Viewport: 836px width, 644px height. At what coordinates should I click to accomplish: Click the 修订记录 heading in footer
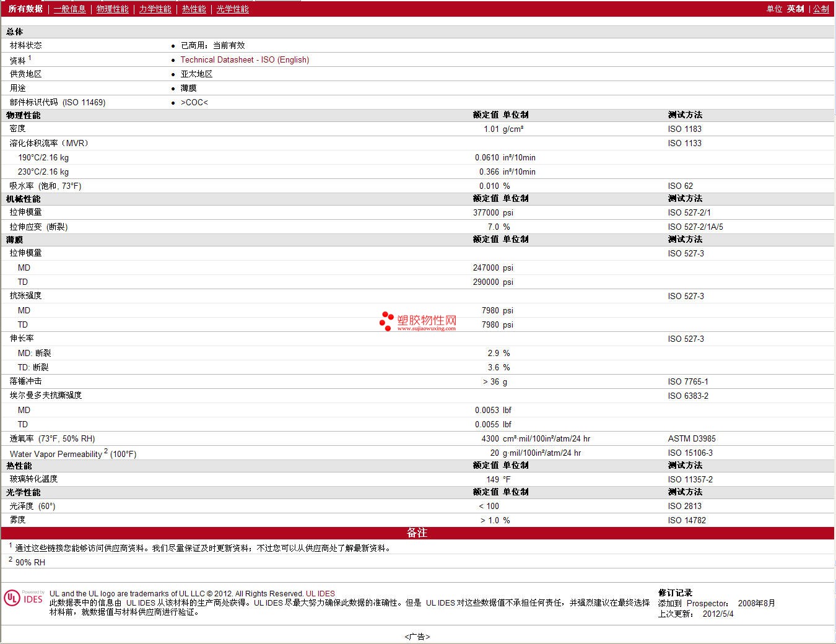click(x=675, y=593)
